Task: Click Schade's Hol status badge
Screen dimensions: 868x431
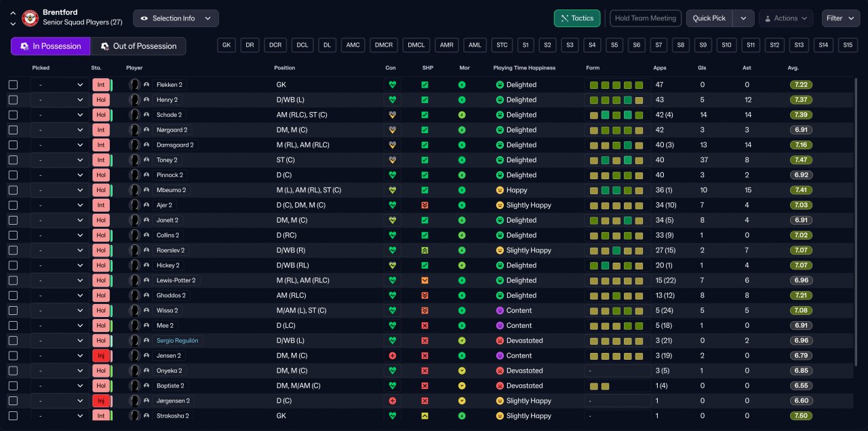Action: point(101,115)
